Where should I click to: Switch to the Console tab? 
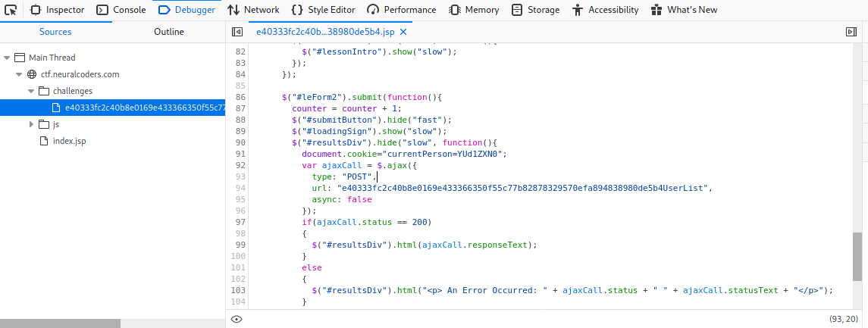[x=121, y=10]
